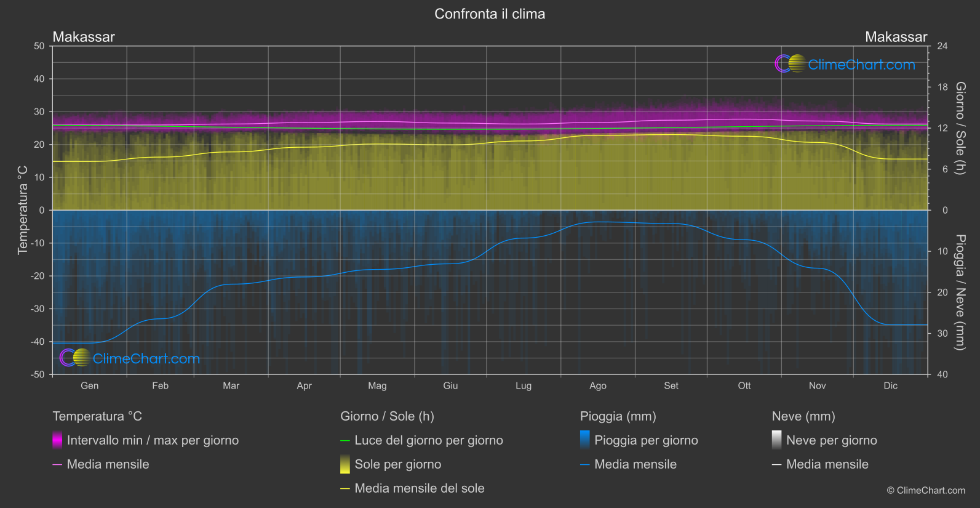Toggle 'Neve per giorno' legend entry
The image size is (980, 508).
click(x=832, y=440)
